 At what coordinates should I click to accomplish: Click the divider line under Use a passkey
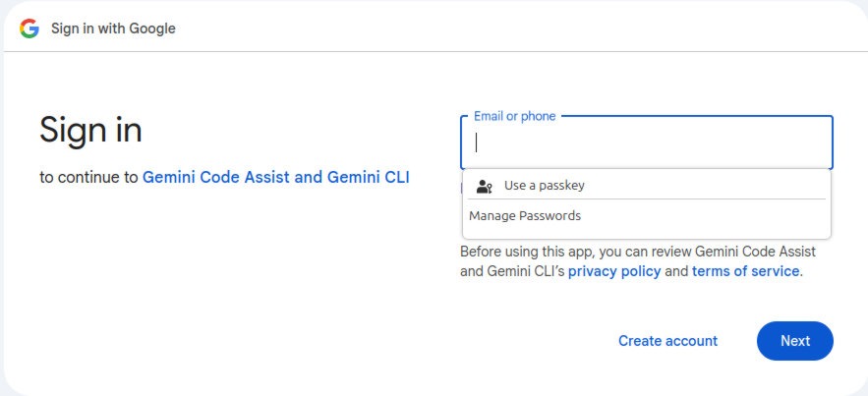point(647,198)
